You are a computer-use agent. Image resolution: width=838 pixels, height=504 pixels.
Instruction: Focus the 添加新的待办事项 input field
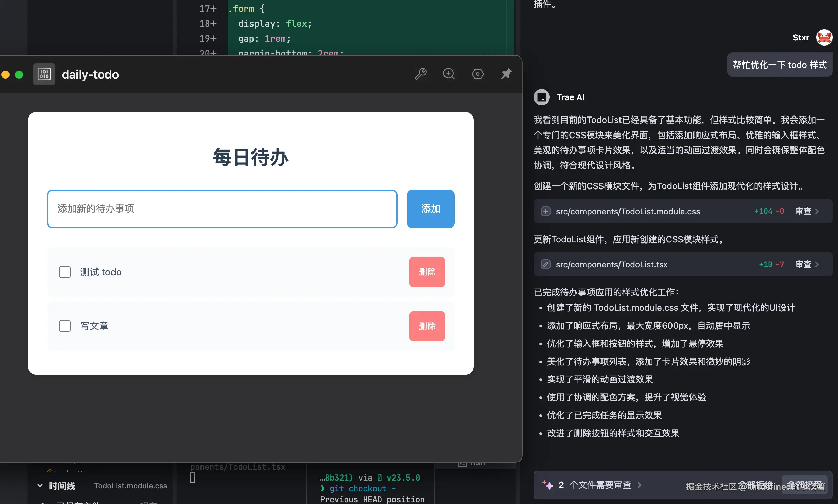[222, 209]
